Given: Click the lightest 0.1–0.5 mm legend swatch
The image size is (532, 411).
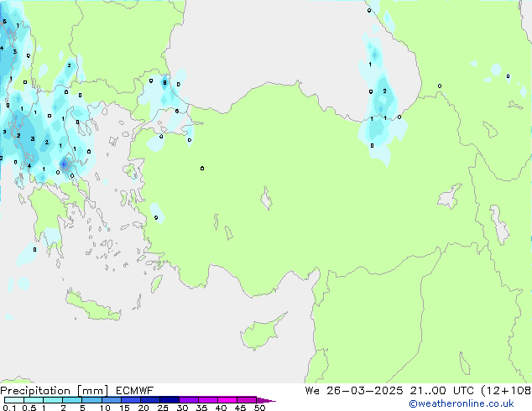Looking at the screenshot, I should (14, 400).
